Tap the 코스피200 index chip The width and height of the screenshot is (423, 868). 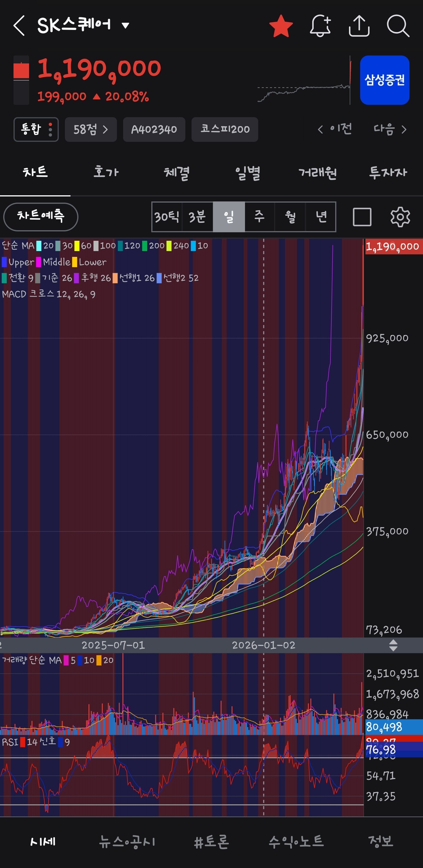tap(225, 129)
